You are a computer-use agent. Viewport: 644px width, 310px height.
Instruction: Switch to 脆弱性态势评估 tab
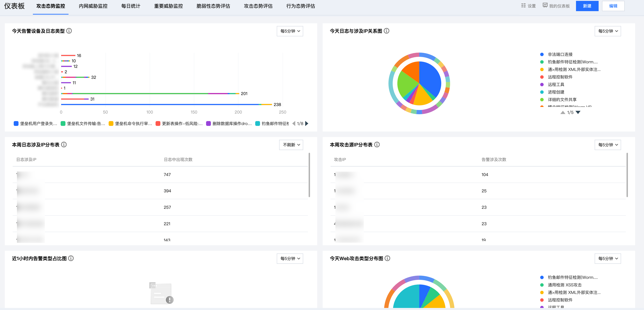click(213, 6)
